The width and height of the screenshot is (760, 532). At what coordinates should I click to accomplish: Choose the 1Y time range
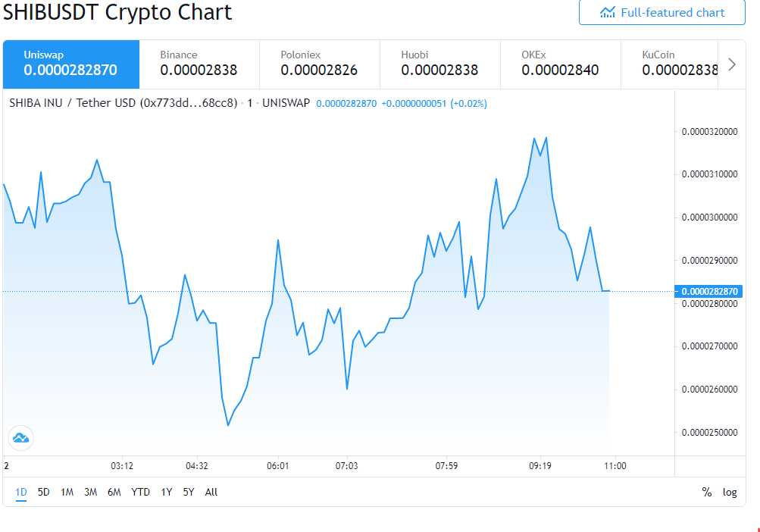166,493
